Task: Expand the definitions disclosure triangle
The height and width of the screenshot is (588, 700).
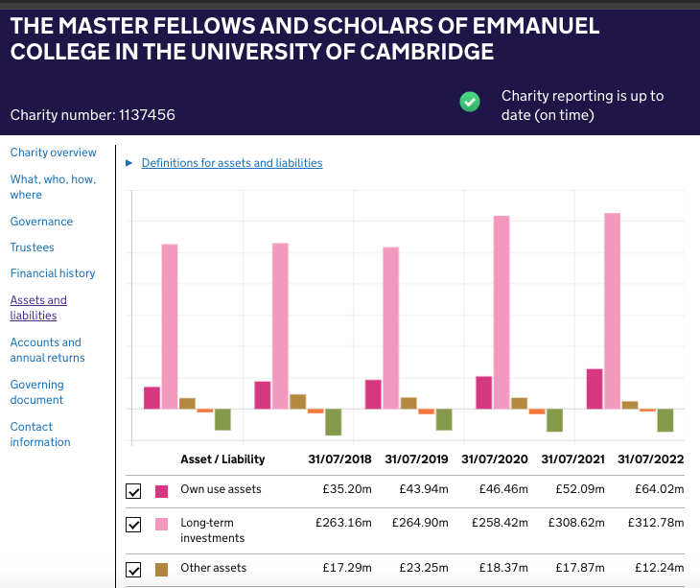Action: point(129,163)
